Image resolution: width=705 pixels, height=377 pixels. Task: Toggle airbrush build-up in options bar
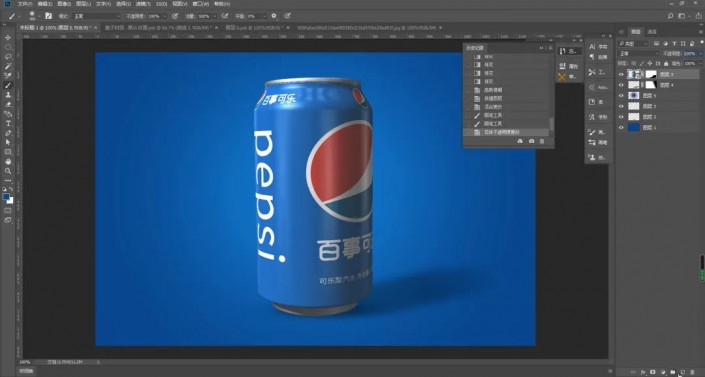[224, 16]
